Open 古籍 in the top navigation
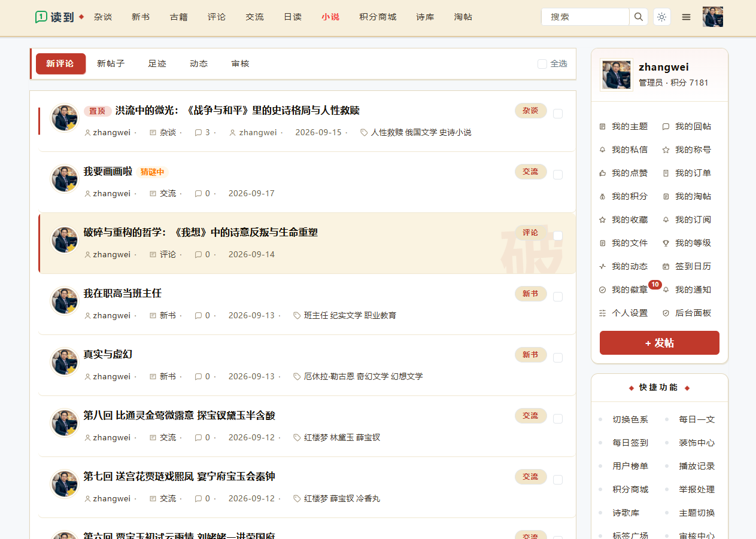This screenshot has width=756, height=539. 179,17
